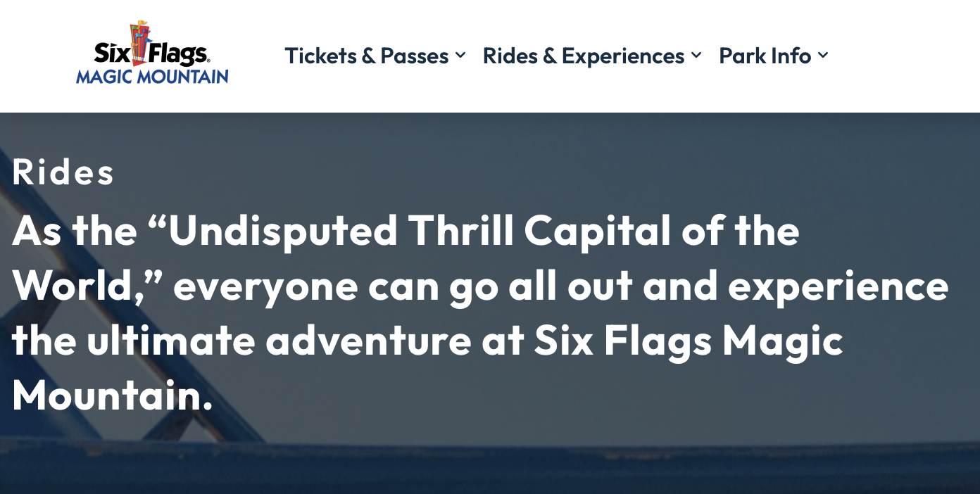Click the blue MAGIC MOUNTAIN logo text

pyautogui.click(x=152, y=76)
